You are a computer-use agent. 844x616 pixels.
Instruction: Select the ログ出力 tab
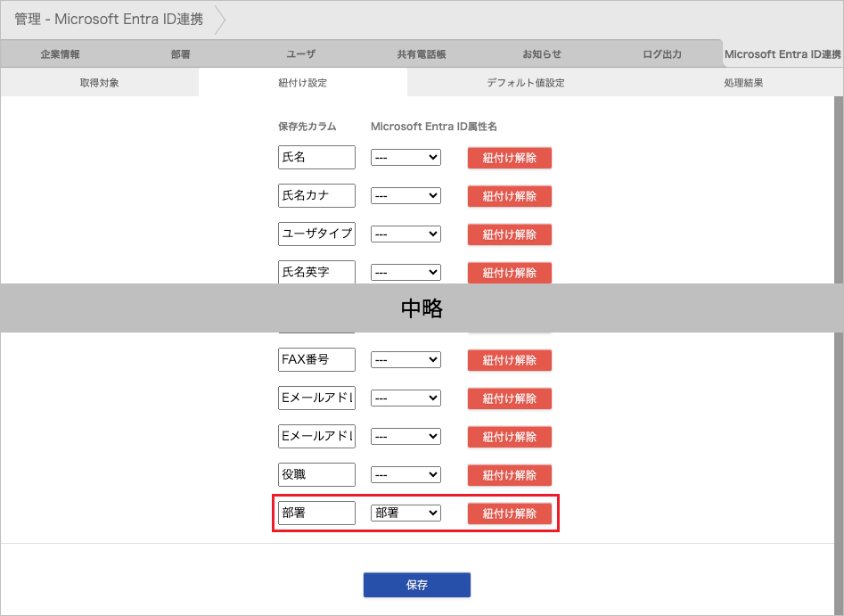click(662, 53)
